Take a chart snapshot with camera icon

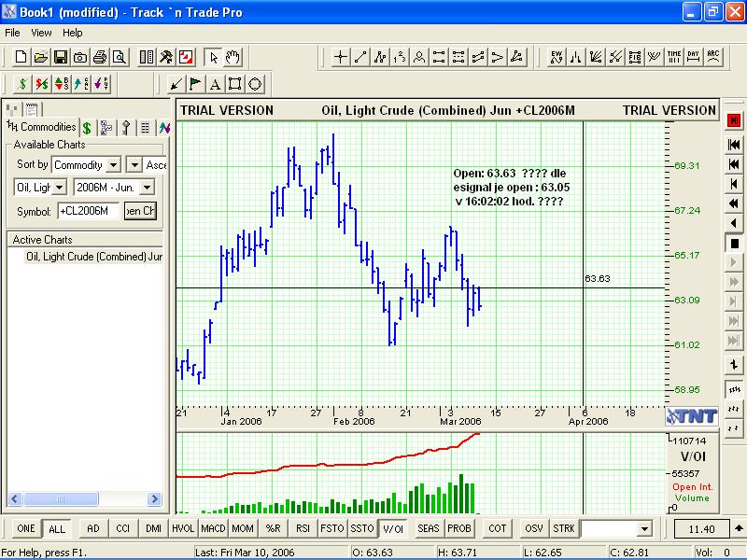pyautogui.click(x=80, y=58)
